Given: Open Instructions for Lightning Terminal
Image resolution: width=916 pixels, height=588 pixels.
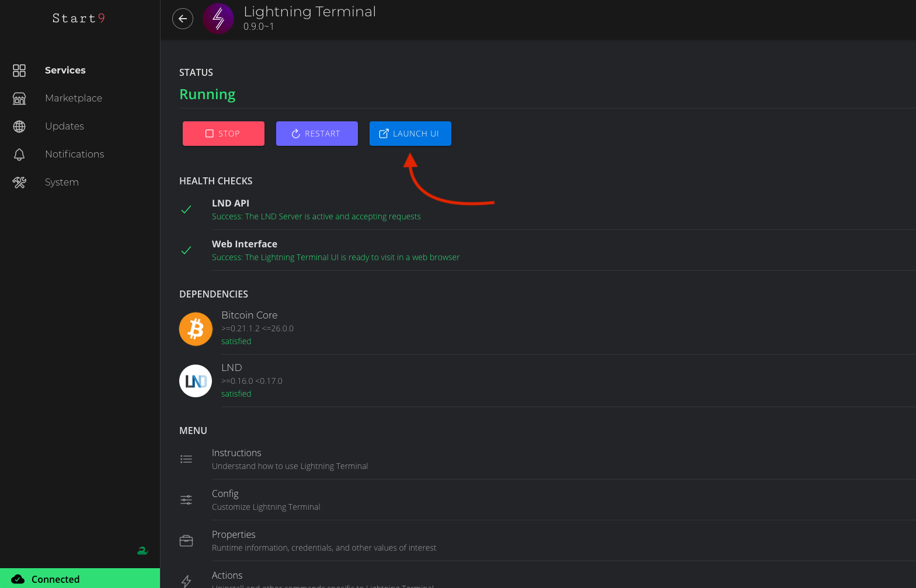Looking at the screenshot, I should tap(290, 459).
